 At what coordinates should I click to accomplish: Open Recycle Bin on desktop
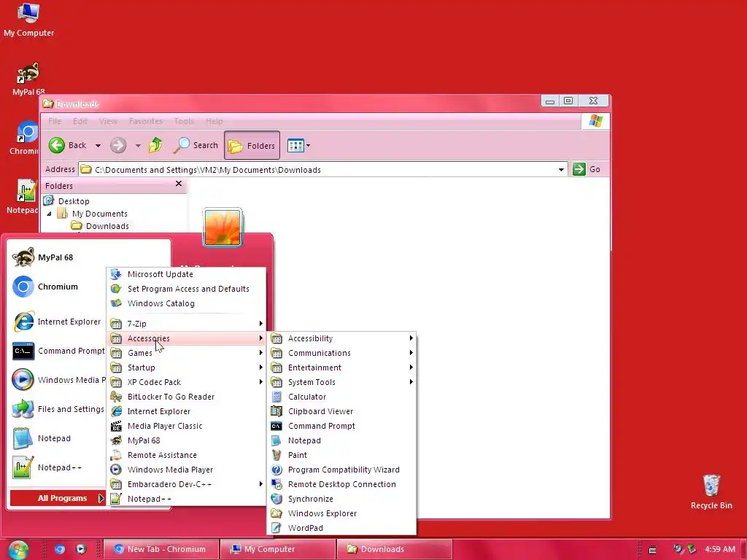point(711,492)
